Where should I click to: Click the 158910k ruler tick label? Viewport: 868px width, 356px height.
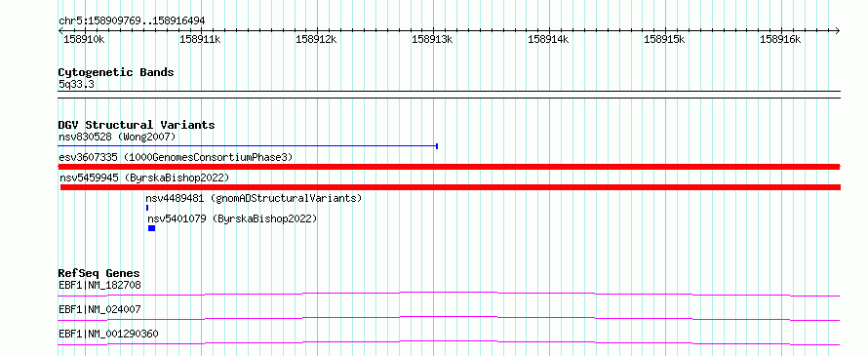click(84, 39)
